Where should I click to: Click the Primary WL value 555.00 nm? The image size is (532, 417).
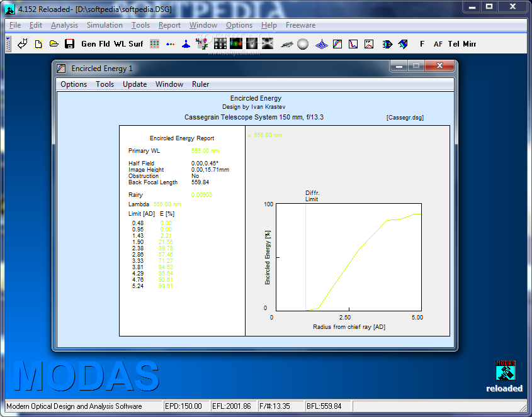pos(205,151)
